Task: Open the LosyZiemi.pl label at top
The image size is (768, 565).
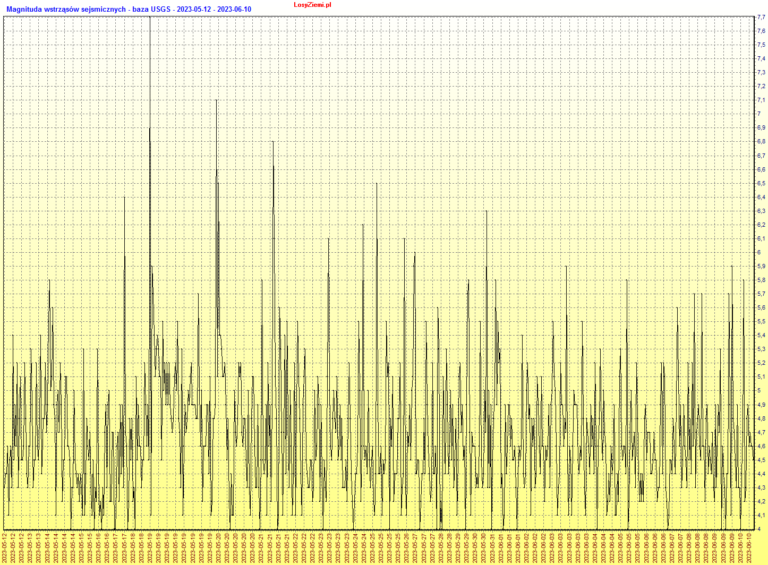Action: 312,4
